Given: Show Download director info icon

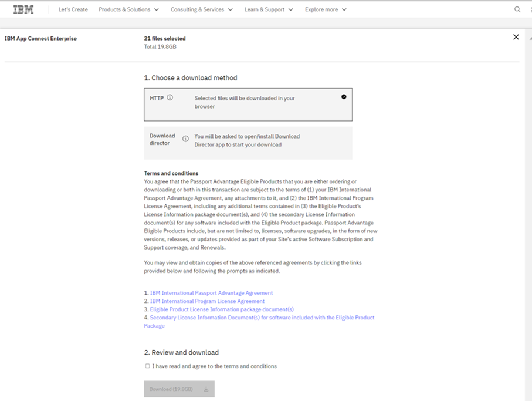Looking at the screenshot, I should click(x=185, y=139).
